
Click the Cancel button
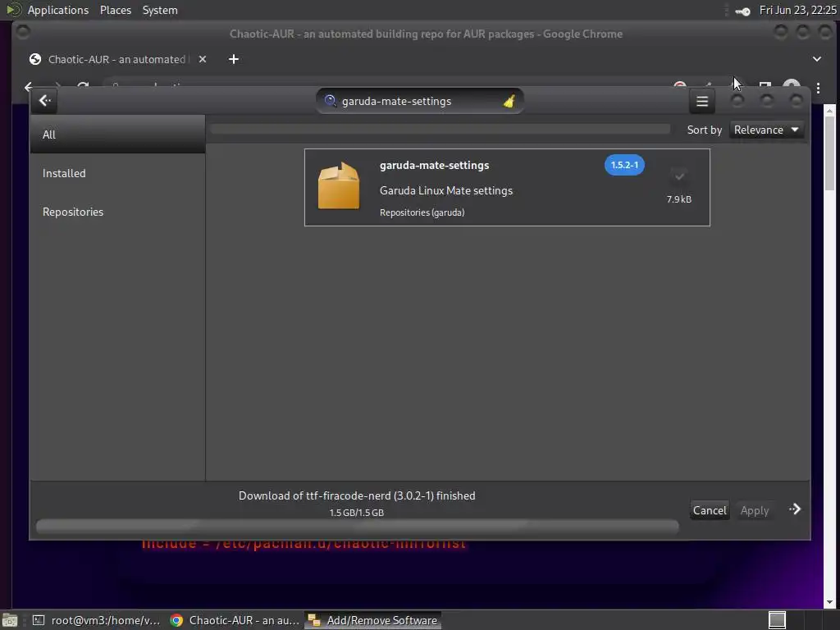pos(710,510)
